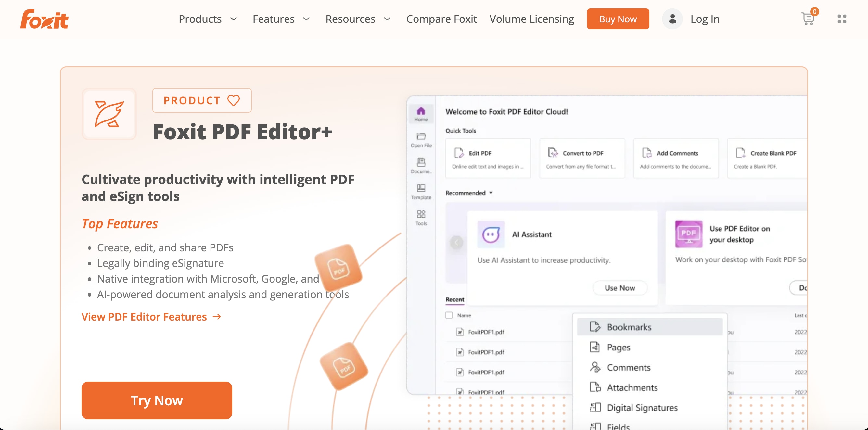The image size is (868, 430).
Task: Click the heart icon in PRODUCT badge
Action: coord(234,100)
